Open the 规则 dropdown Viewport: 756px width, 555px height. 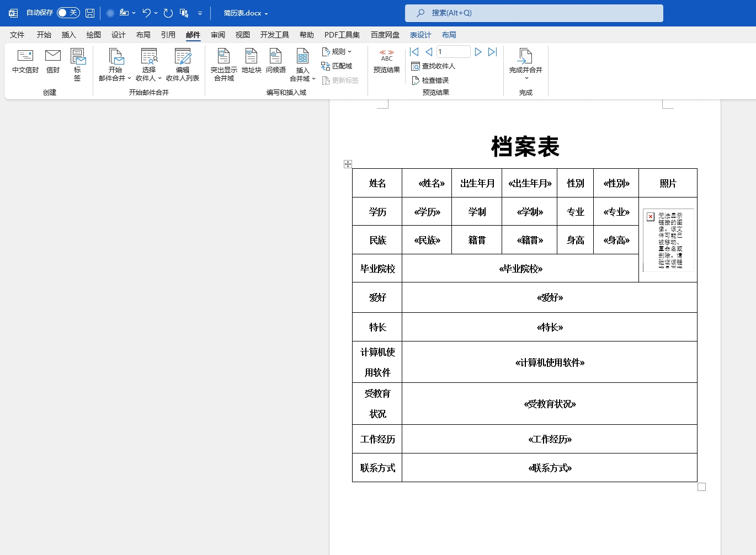pos(337,51)
